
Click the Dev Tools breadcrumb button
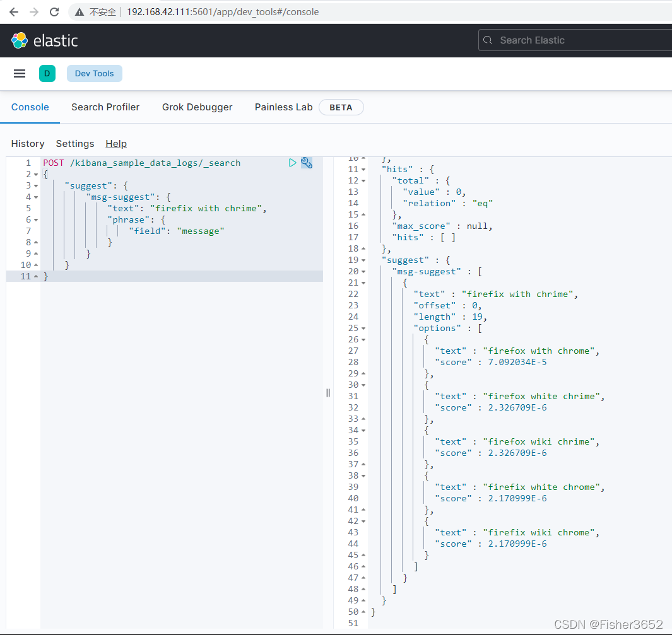[x=94, y=74]
